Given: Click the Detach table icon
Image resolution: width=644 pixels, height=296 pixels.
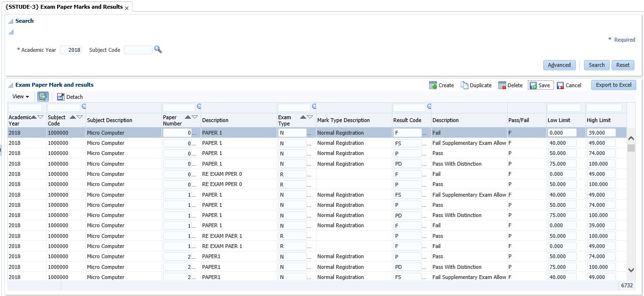Looking at the screenshot, I should pyautogui.click(x=60, y=97).
